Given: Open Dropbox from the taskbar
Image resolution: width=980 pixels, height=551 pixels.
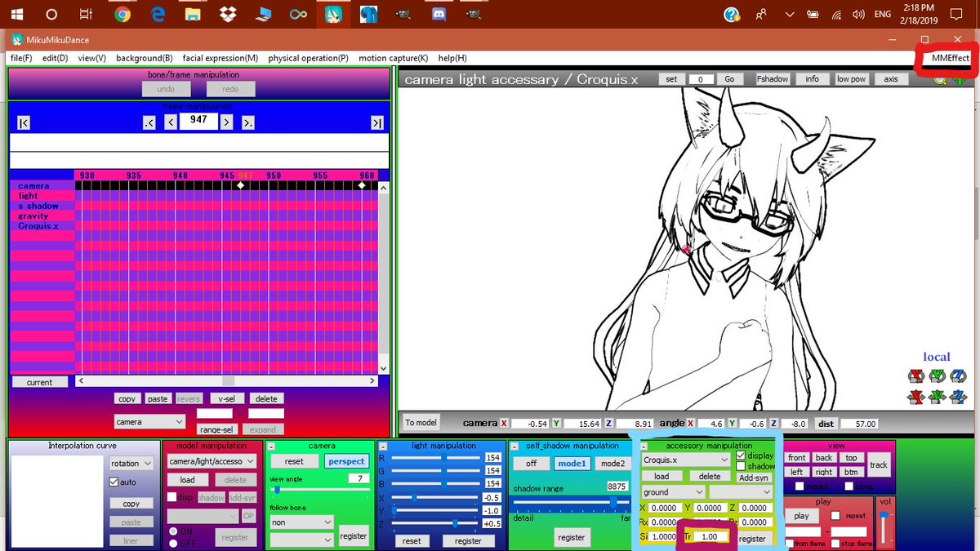Looking at the screenshot, I should [228, 15].
